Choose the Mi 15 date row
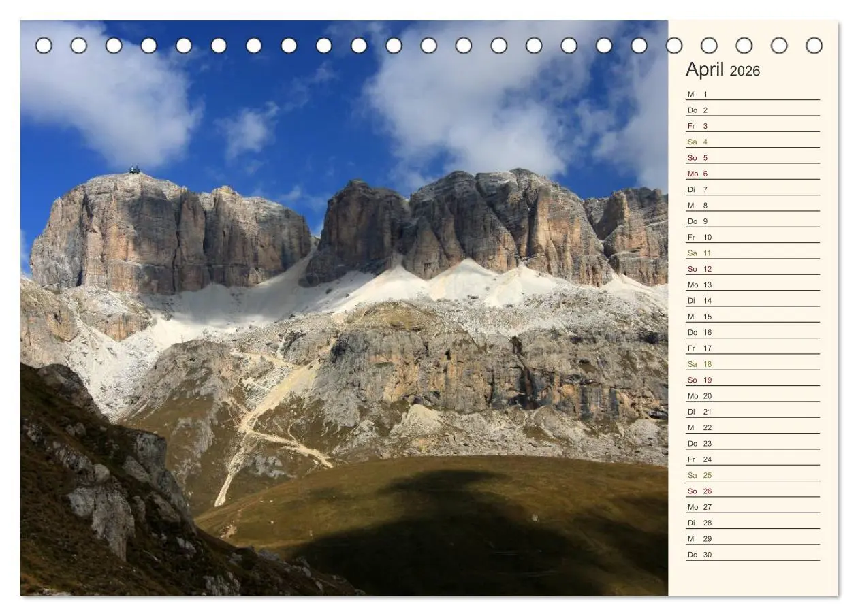This screenshot has width=858, height=616. (752, 317)
